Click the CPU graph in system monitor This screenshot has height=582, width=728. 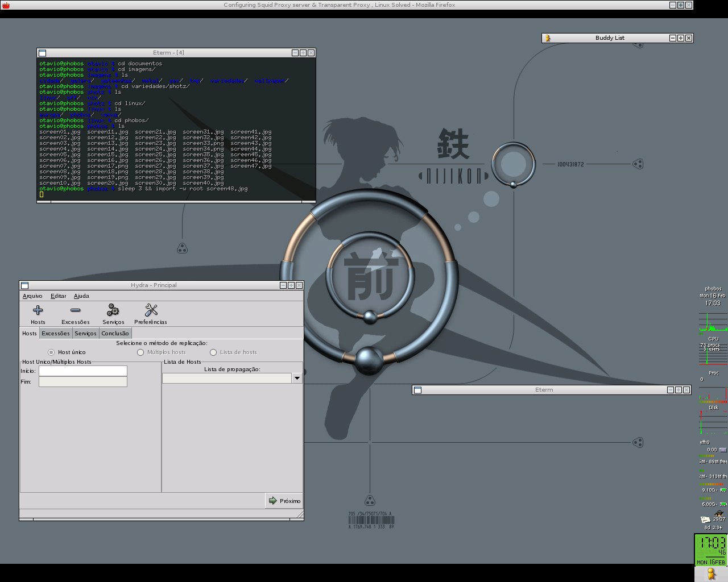click(713, 323)
